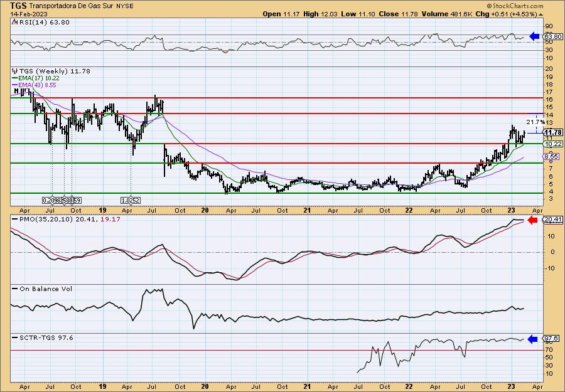565x392 pixels.
Task: Click the RSI(14) 63.80 indicator label
Action: coord(43,23)
